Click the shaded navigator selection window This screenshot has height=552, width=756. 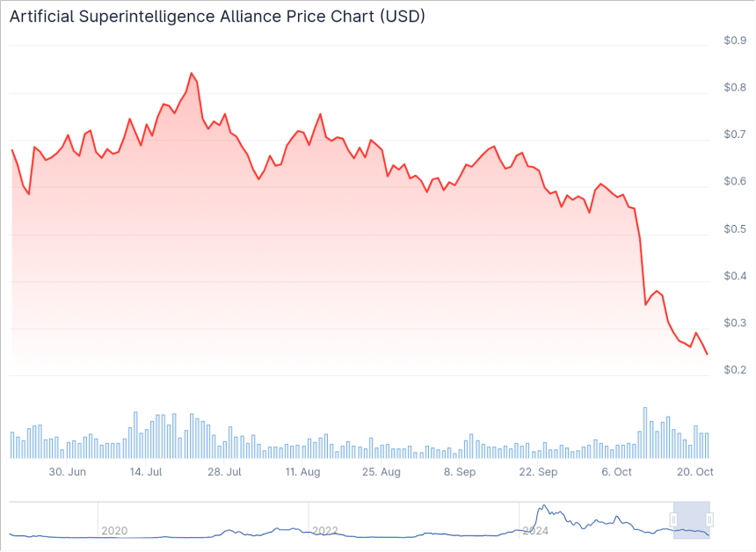point(691,519)
